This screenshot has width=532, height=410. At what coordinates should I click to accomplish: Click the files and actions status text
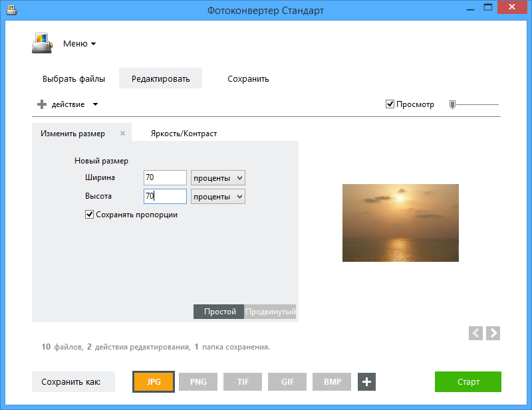(x=156, y=347)
